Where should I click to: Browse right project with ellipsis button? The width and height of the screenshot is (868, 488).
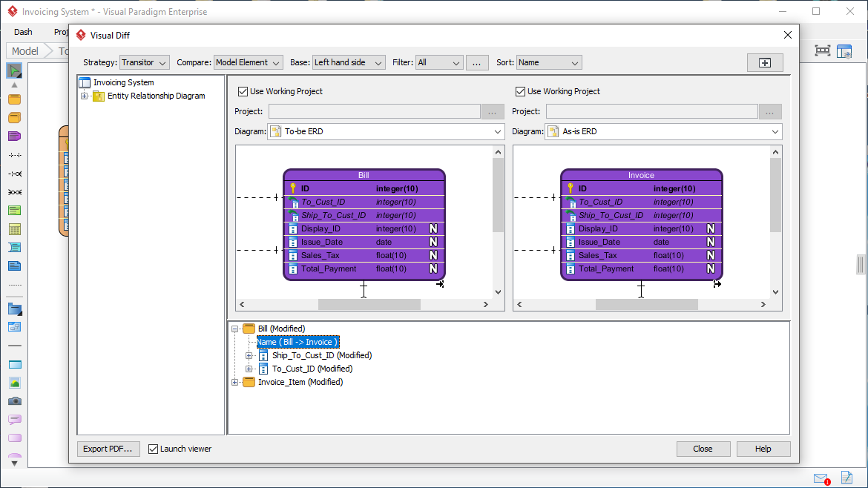(770, 112)
